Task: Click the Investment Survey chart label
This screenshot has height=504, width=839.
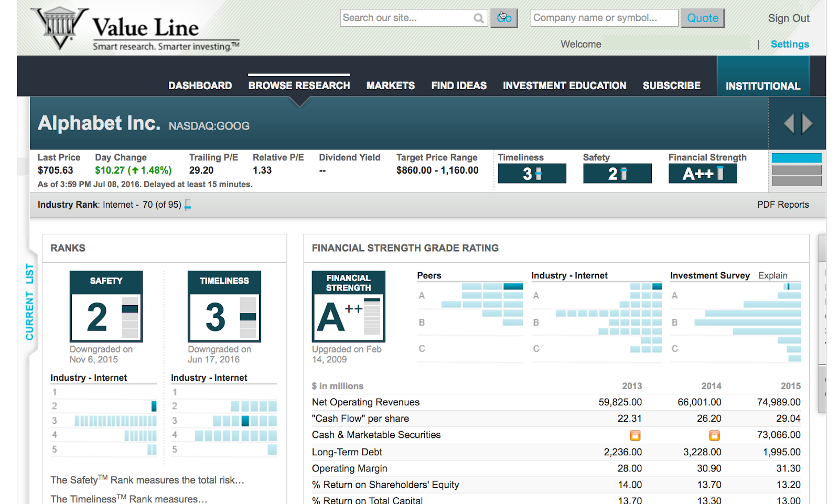Action: pyautogui.click(x=710, y=275)
